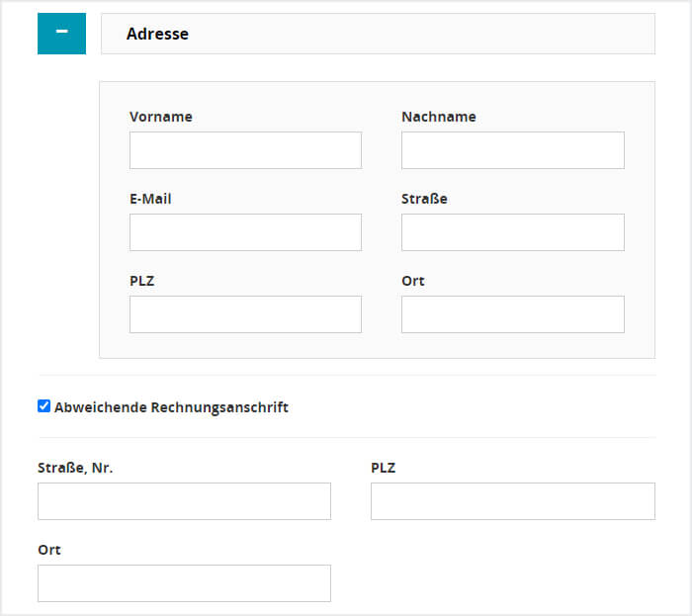
Task: Click the Adresse section header bar
Action: pos(379,34)
